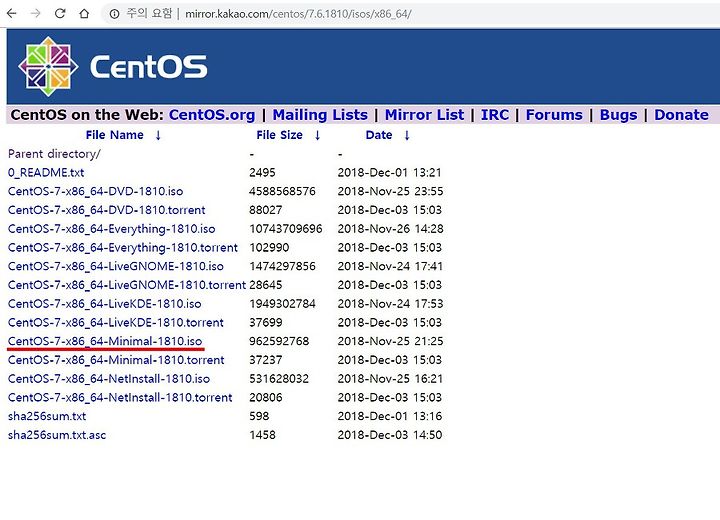Download CentOS-7-x86_64-LiveGNOME-1810.torrent
The width and height of the screenshot is (720, 520).
click(x=127, y=285)
